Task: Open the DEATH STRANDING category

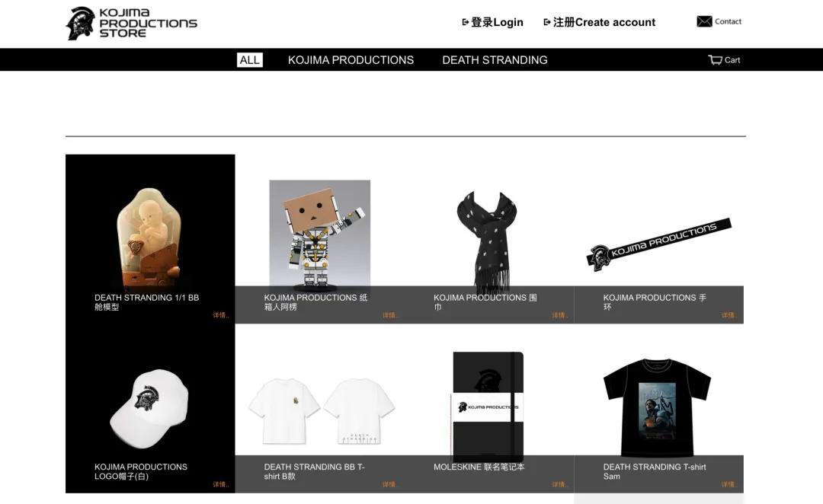Action: point(495,60)
